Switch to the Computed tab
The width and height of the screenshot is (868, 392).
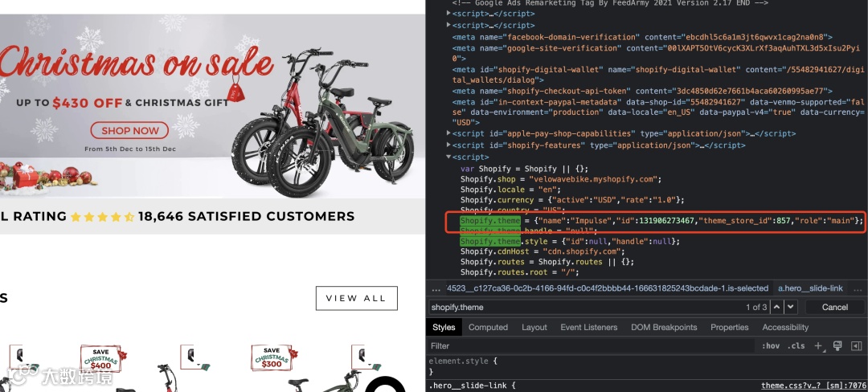[x=488, y=327]
